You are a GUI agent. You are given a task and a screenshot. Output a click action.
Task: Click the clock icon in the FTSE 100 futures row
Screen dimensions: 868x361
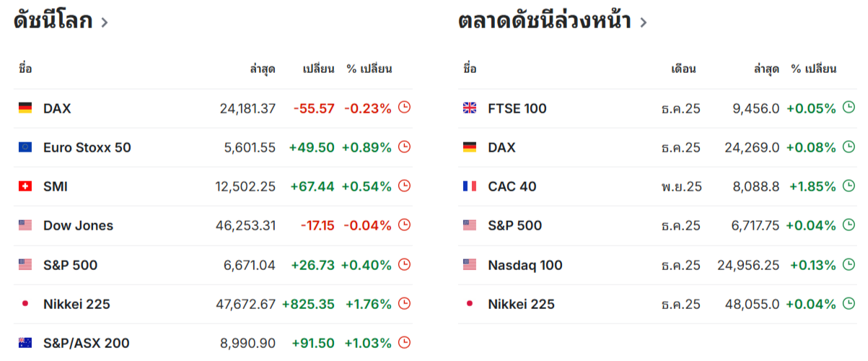(849, 108)
